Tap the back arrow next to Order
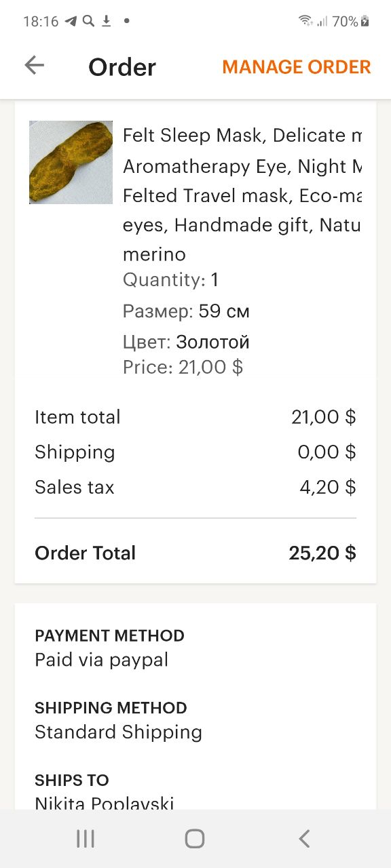This screenshot has height=868, width=391. [x=34, y=65]
